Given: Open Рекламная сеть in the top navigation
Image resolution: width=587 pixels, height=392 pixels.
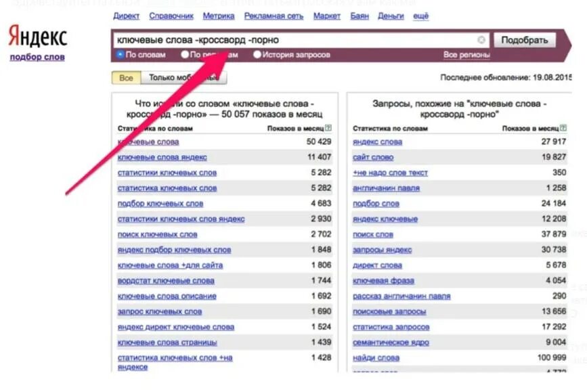Looking at the screenshot, I should tap(274, 16).
